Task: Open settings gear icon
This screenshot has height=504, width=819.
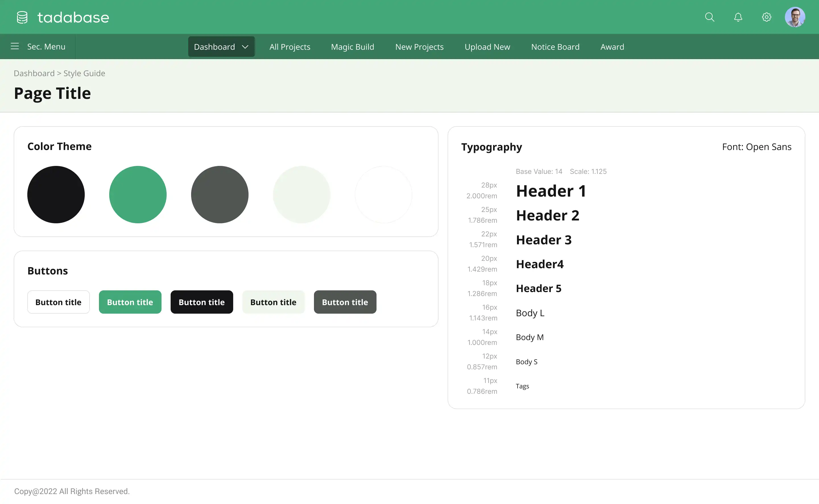Action: 766,17
